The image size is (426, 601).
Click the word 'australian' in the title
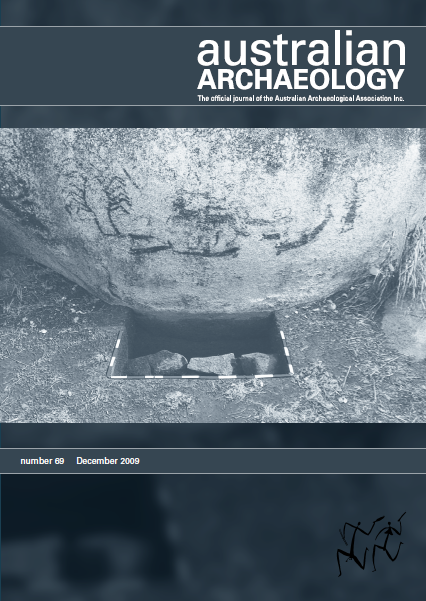(x=301, y=51)
